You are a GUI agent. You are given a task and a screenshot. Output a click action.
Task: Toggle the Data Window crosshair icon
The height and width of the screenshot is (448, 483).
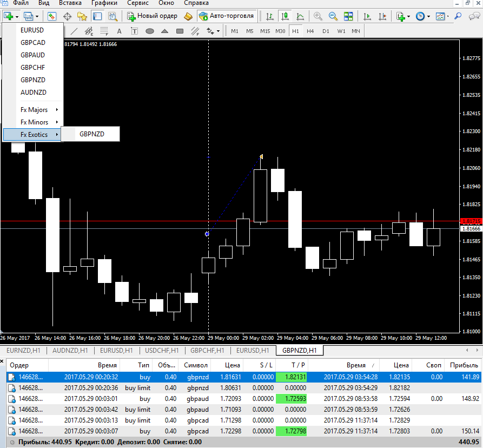(x=67, y=16)
